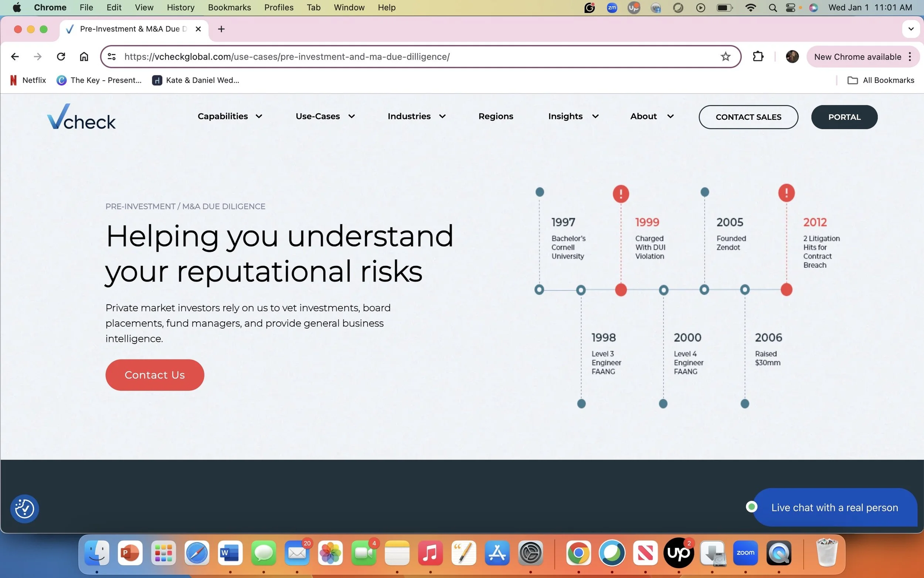
Task: Click the browser reload page icon
Action: click(x=61, y=57)
